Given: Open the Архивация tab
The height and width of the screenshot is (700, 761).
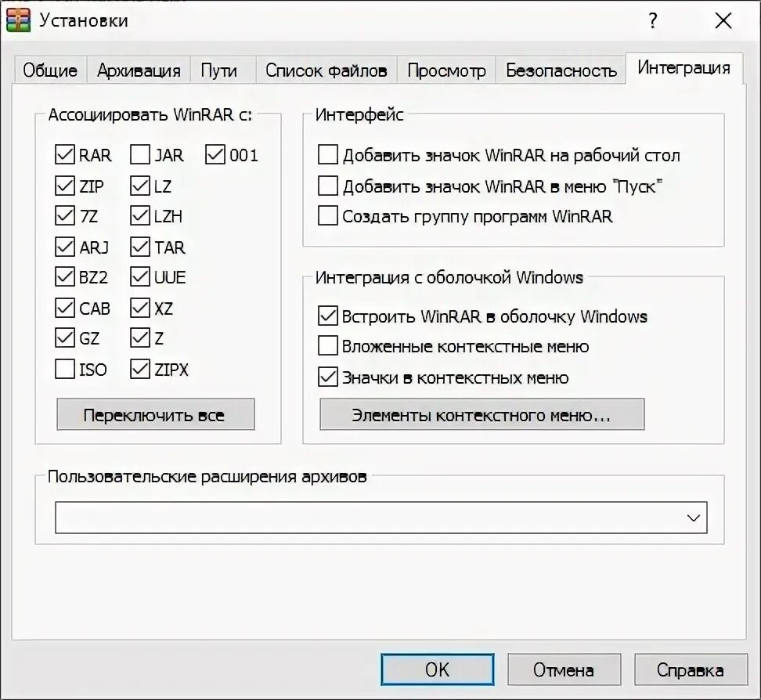Looking at the screenshot, I should [139, 70].
